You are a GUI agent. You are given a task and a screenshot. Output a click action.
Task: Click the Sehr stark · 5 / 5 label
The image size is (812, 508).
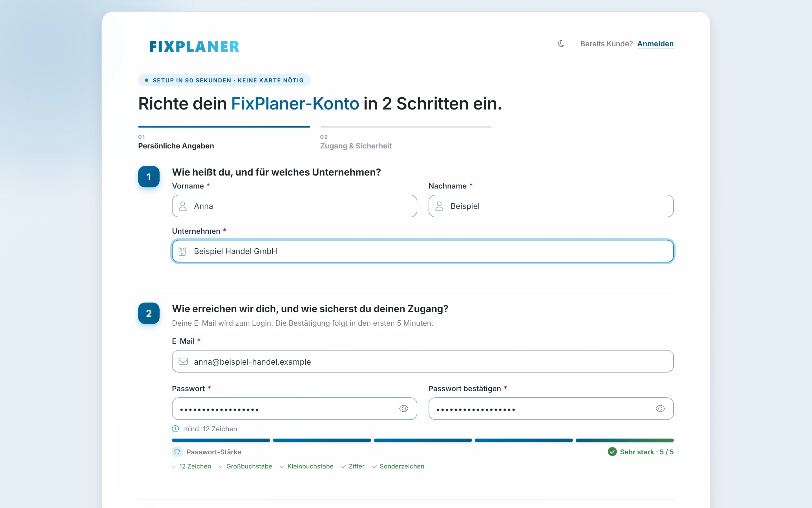pos(646,452)
